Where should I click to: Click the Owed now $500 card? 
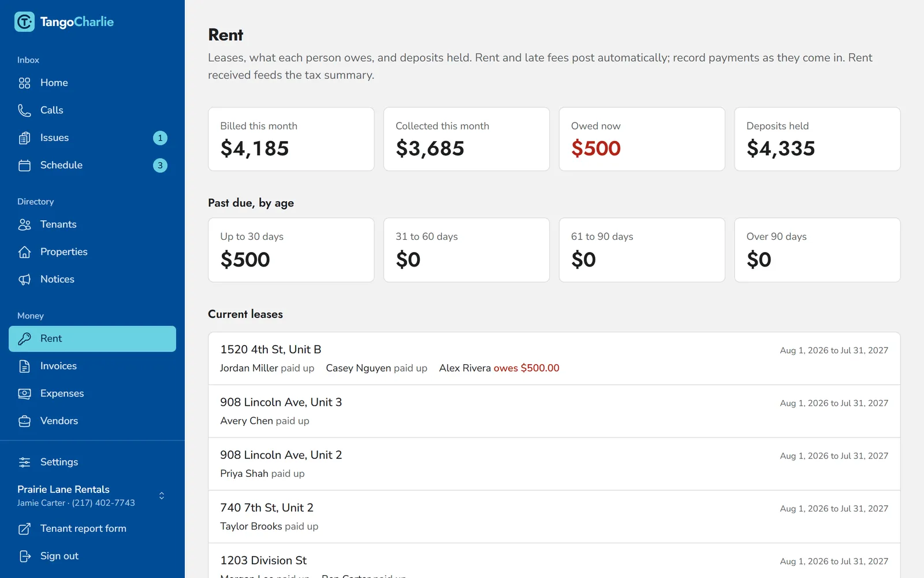[642, 139]
